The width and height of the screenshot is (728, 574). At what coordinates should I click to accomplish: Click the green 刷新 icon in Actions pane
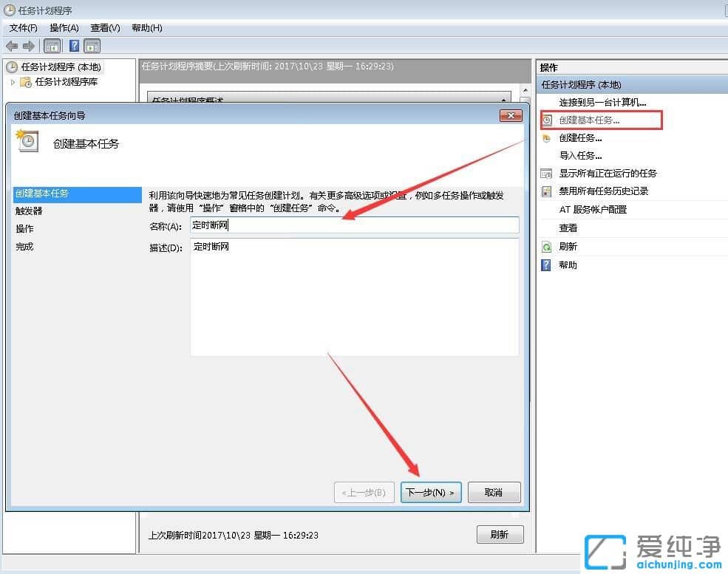click(x=545, y=246)
